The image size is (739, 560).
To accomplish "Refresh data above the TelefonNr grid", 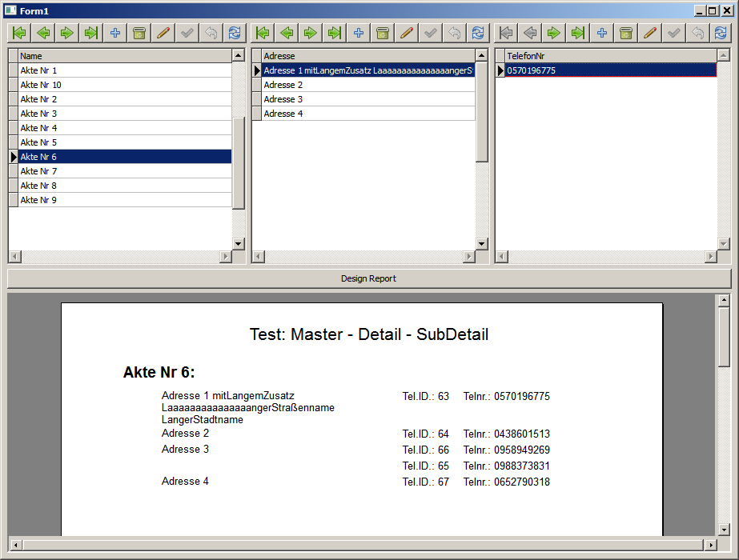I will coord(721,33).
